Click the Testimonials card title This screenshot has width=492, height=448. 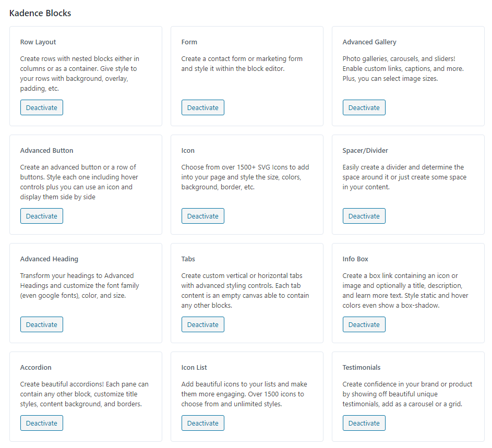click(x=362, y=368)
